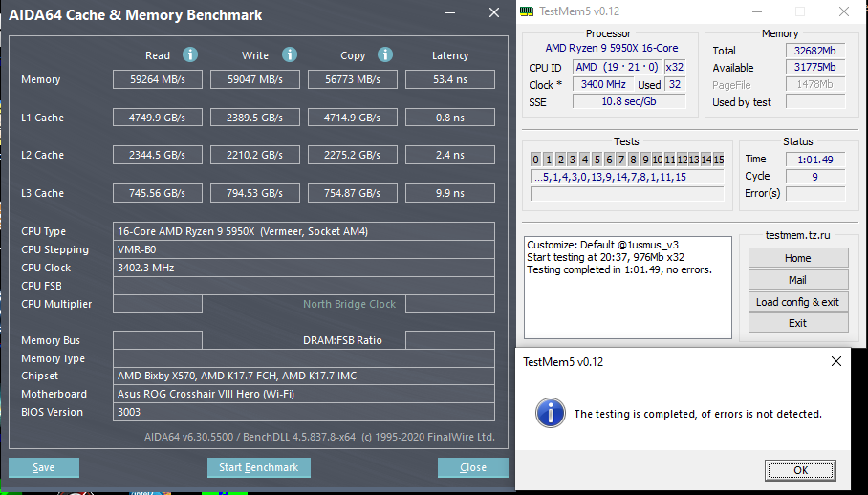Click CPU ID value AMD (19 · 21 · 0)
The image size is (868, 495).
click(x=618, y=67)
